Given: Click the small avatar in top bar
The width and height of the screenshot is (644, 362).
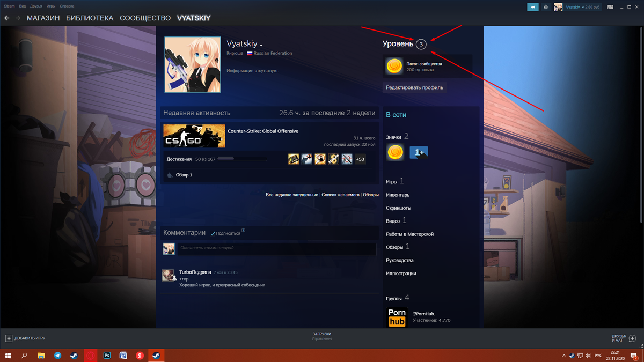Looking at the screenshot, I should click(x=558, y=7).
